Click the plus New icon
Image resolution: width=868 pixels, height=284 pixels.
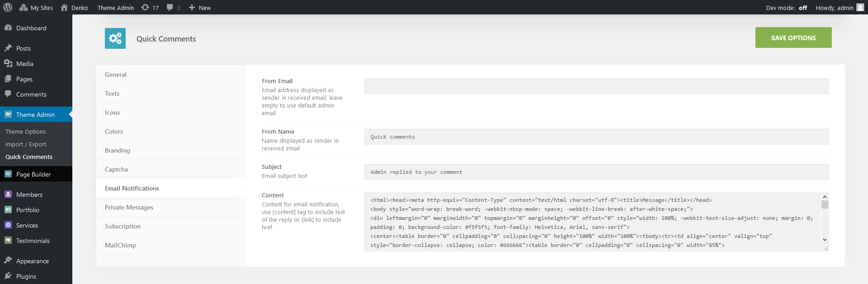coord(192,7)
